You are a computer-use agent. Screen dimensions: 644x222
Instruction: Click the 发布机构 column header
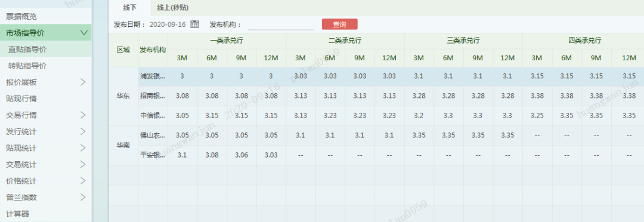pos(153,50)
